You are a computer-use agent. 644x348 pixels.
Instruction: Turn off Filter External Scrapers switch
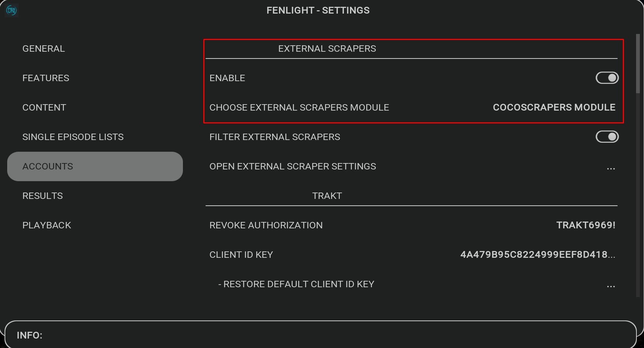tap(607, 137)
